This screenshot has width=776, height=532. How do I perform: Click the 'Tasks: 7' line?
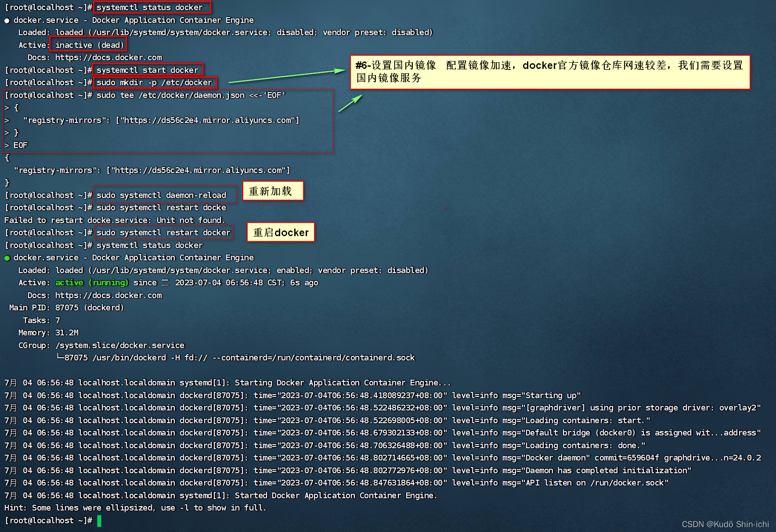(x=41, y=320)
